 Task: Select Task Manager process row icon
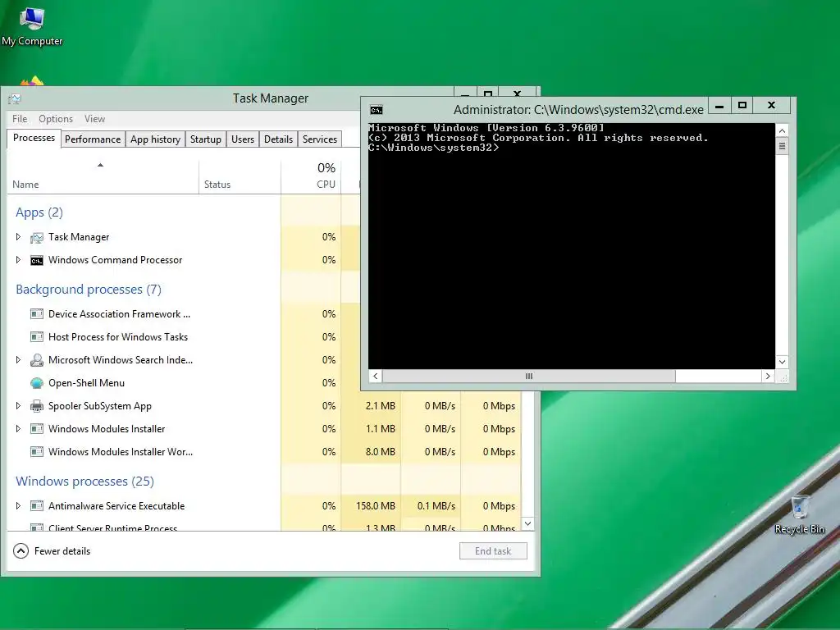(x=36, y=237)
